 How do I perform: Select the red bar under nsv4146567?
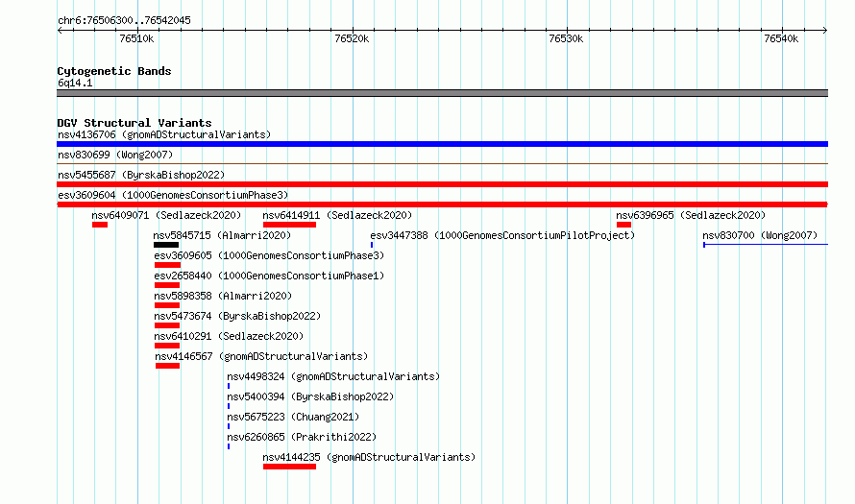coord(167,366)
